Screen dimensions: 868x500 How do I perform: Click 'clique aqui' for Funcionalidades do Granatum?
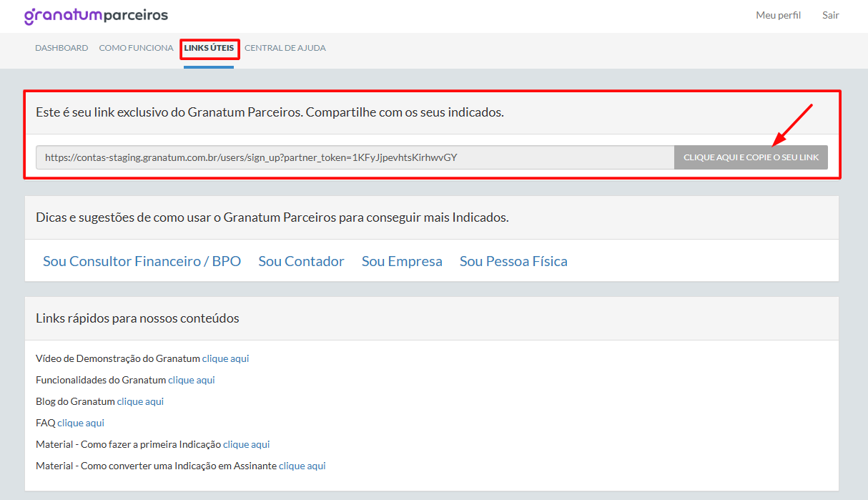192,380
